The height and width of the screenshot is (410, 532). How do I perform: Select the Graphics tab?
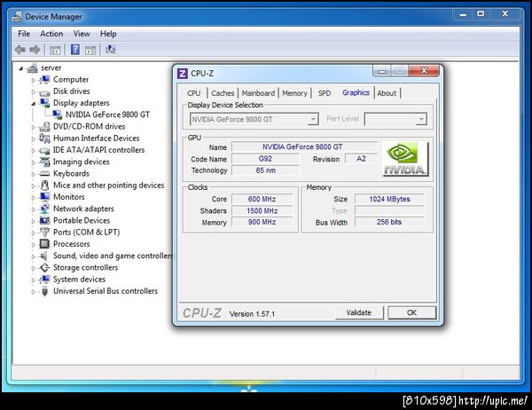(x=356, y=92)
